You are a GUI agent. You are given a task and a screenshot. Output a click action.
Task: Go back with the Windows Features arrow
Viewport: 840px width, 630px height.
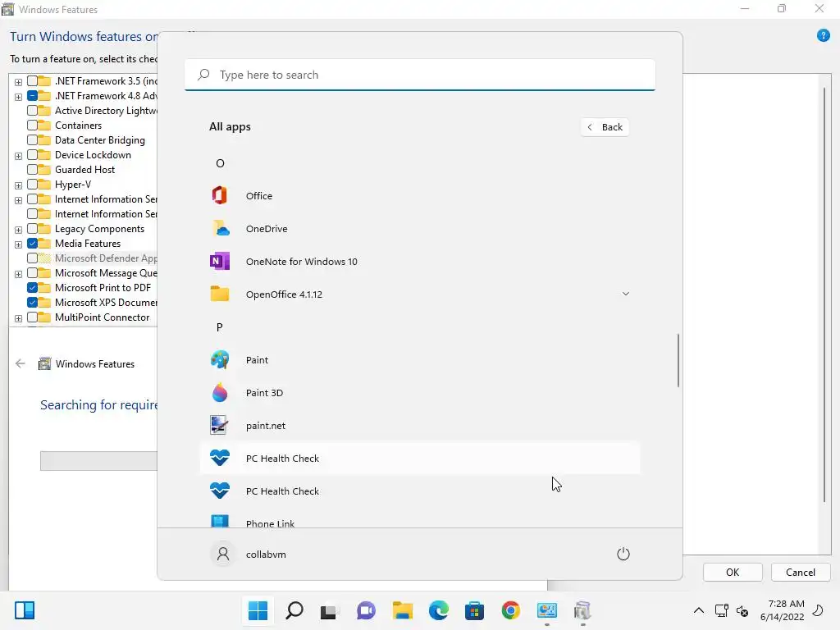pyautogui.click(x=21, y=363)
